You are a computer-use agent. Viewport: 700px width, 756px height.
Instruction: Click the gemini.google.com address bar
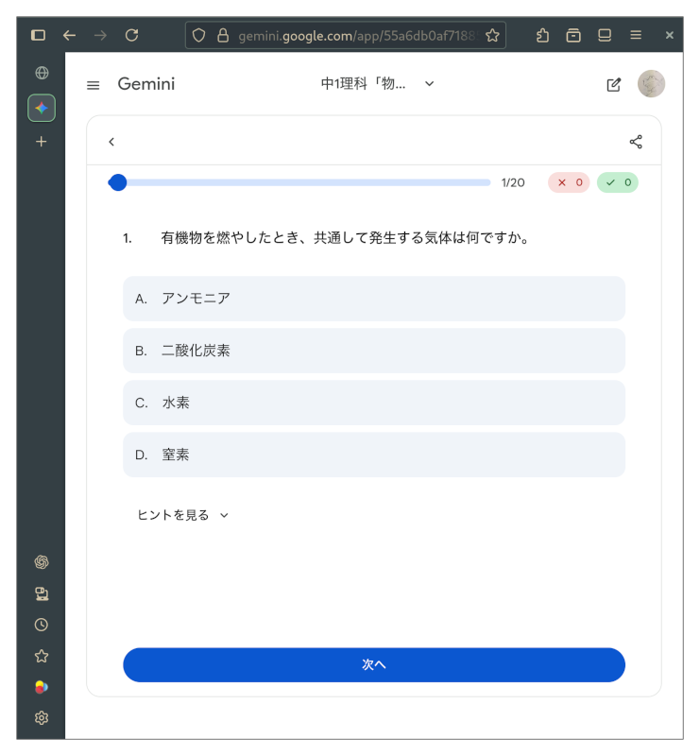354,35
